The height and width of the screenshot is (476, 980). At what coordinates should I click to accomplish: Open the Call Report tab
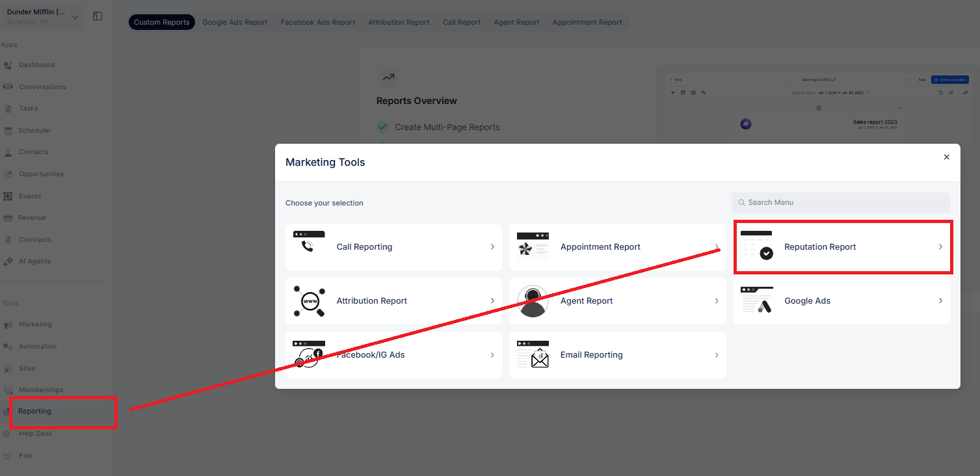pos(462,22)
